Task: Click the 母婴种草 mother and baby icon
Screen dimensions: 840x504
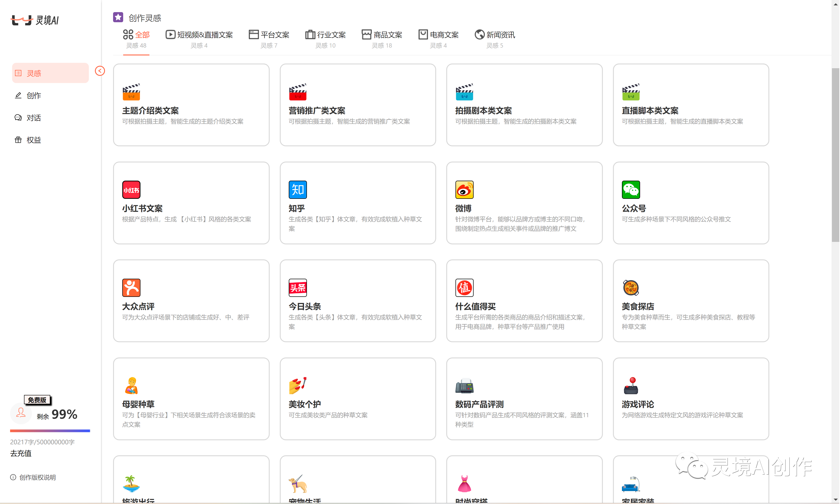Action: coord(131,386)
